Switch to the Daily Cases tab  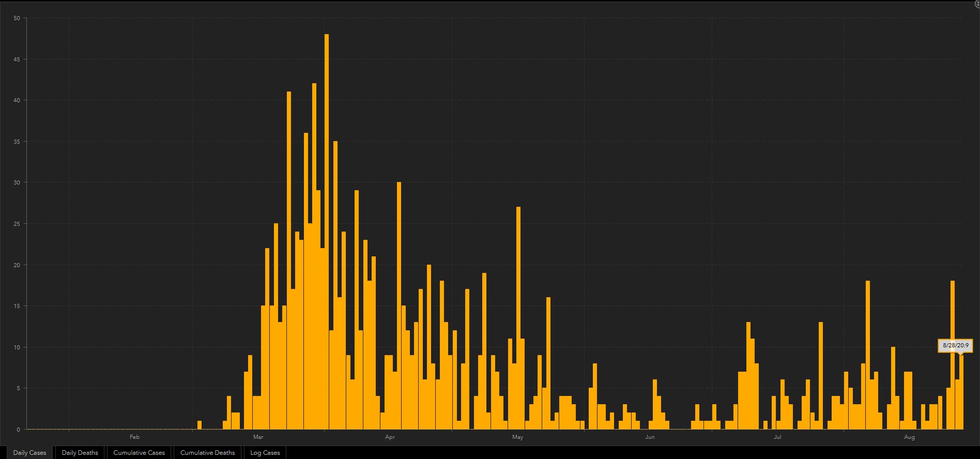29,452
